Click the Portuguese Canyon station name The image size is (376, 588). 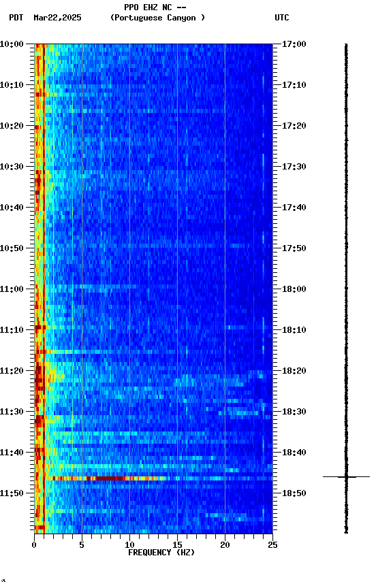pos(157,18)
